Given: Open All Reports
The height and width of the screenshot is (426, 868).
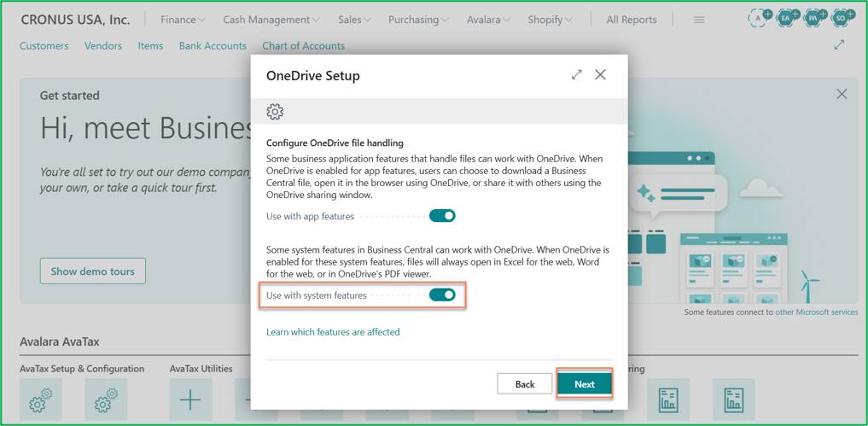Looking at the screenshot, I should [x=632, y=20].
